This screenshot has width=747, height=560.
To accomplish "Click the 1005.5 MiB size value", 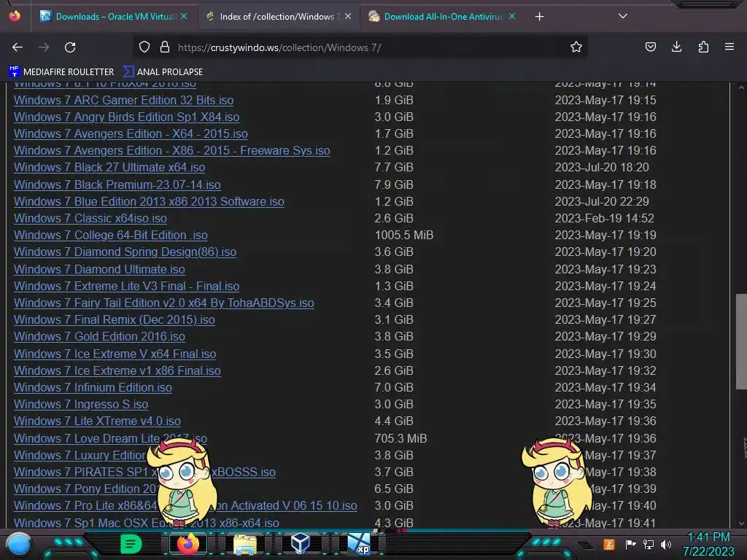I will [x=404, y=236].
